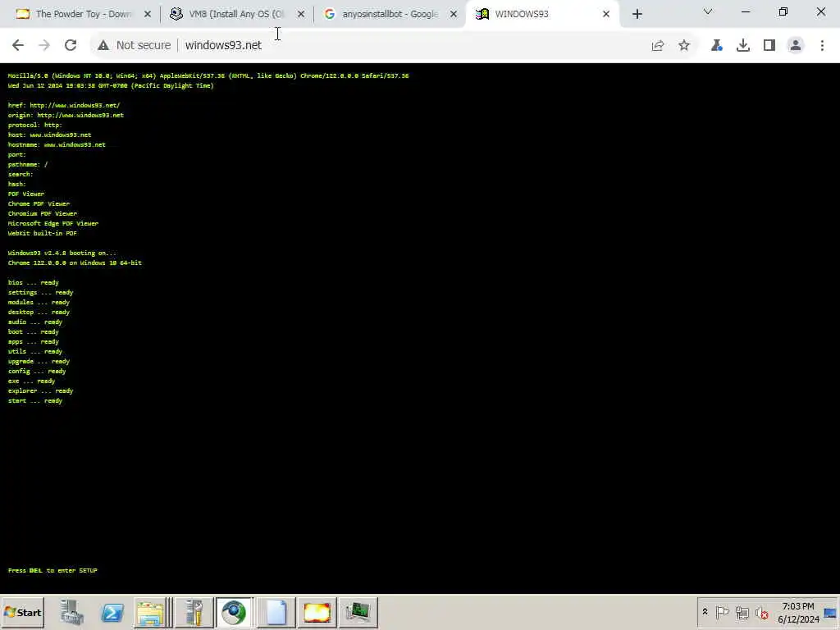Open the anyosinstallbot Google tab
Image resolution: width=840 pixels, height=630 pixels.
coord(388,14)
